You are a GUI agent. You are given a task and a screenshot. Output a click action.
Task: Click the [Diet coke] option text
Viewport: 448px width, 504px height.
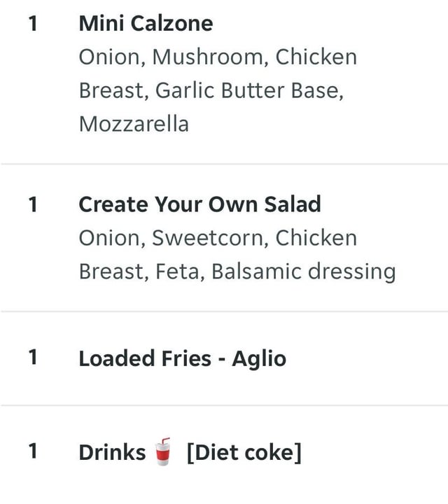[244, 453]
